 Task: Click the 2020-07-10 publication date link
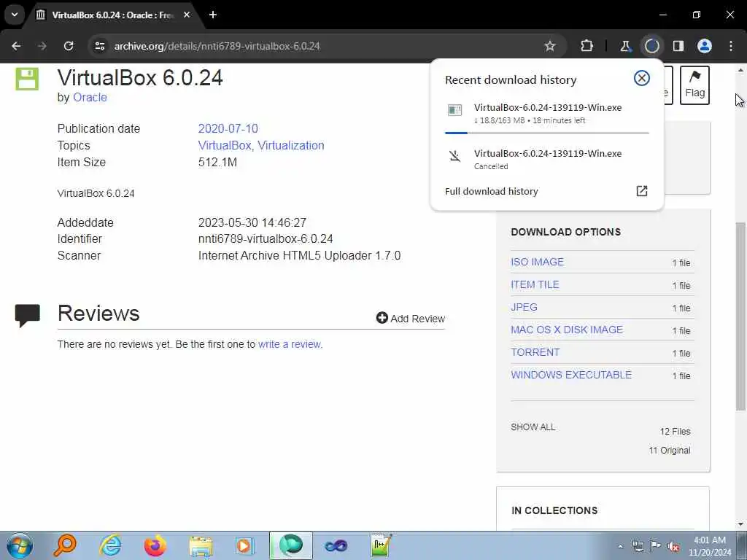(x=228, y=128)
